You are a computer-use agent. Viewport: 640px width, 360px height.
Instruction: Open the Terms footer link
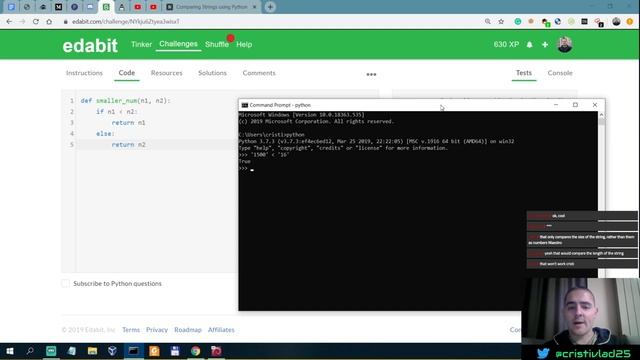click(131, 330)
